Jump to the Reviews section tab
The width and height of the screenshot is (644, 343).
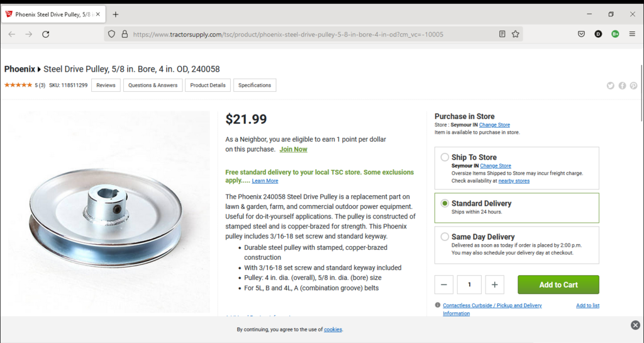[x=106, y=85]
